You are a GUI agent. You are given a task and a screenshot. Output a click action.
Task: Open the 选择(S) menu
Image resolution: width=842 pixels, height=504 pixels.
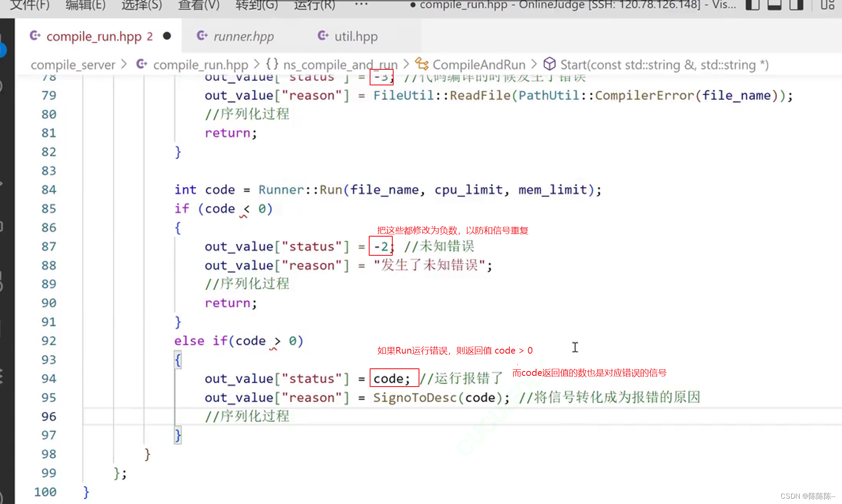(x=141, y=5)
